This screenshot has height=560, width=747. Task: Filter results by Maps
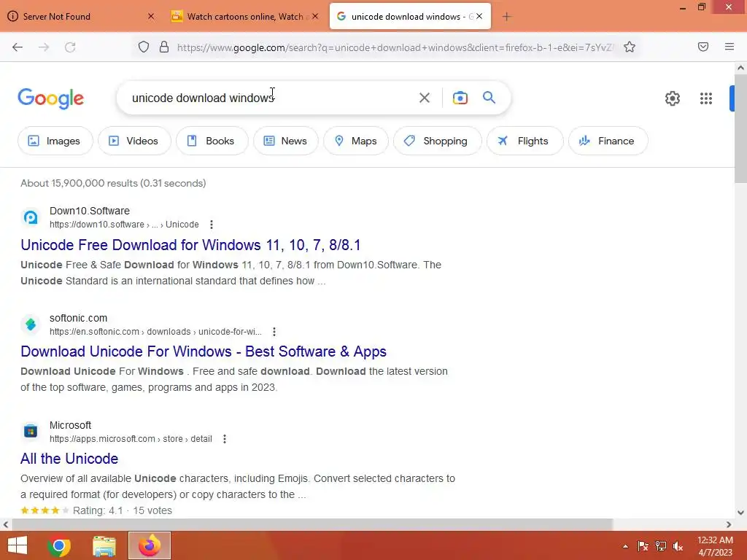click(356, 141)
